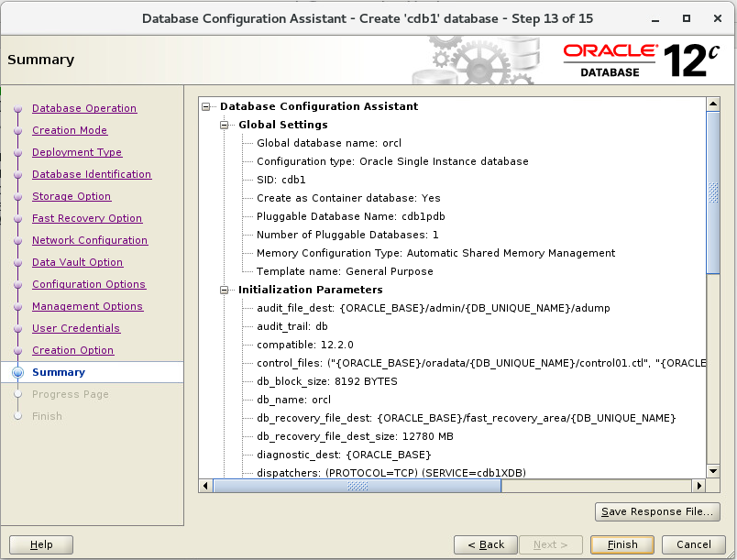Select Number of Pluggable Databases row
The height and width of the screenshot is (560, 737).
(x=347, y=235)
